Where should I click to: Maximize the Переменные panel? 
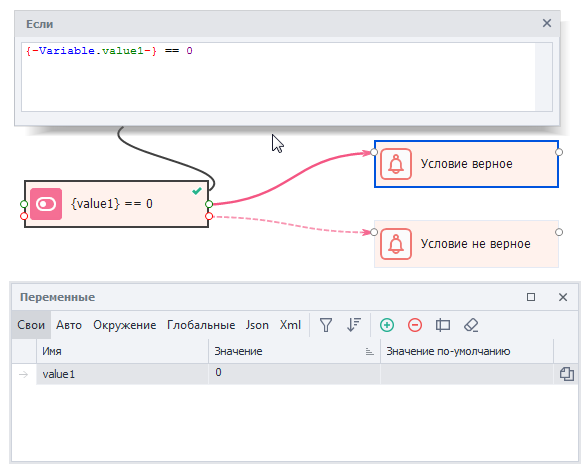[x=531, y=297]
